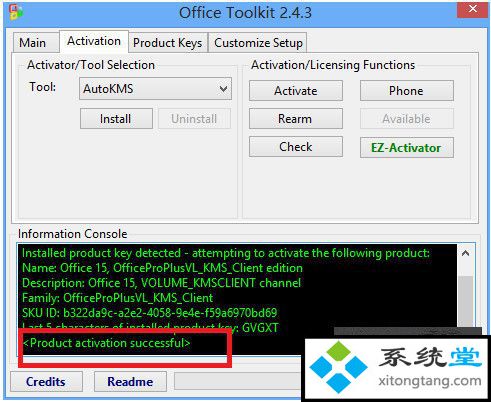Click the Rearm button
Viewport: 491px width, 402px height.
pyautogui.click(x=296, y=119)
